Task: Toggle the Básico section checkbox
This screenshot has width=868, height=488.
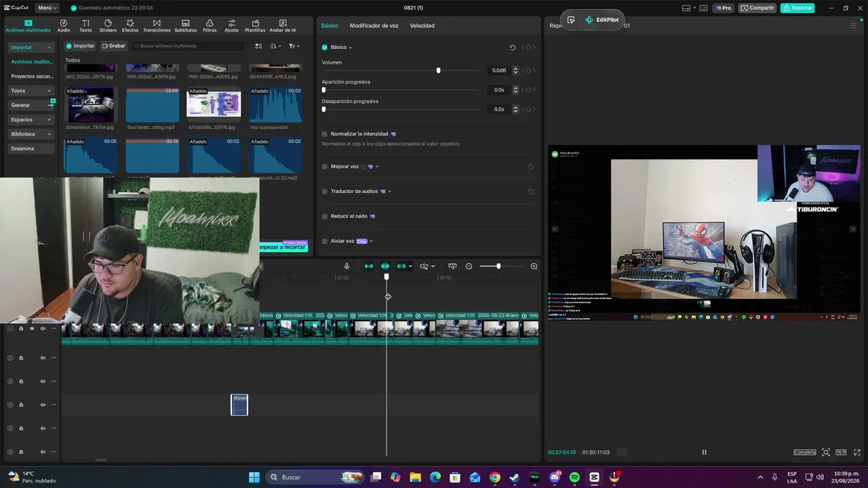Action: [324, 47]
